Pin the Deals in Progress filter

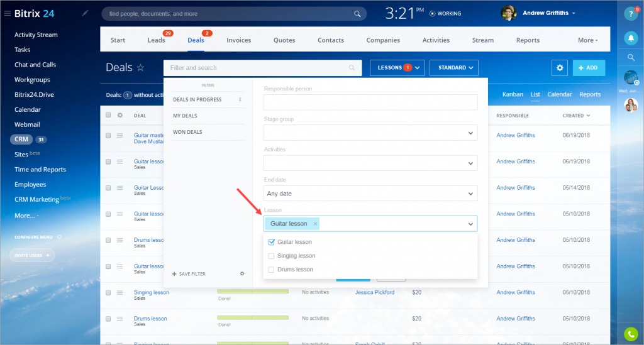click(240, 100)
